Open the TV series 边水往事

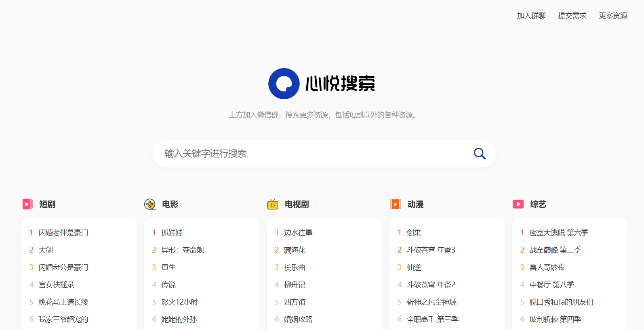click(x=298, y=233)
